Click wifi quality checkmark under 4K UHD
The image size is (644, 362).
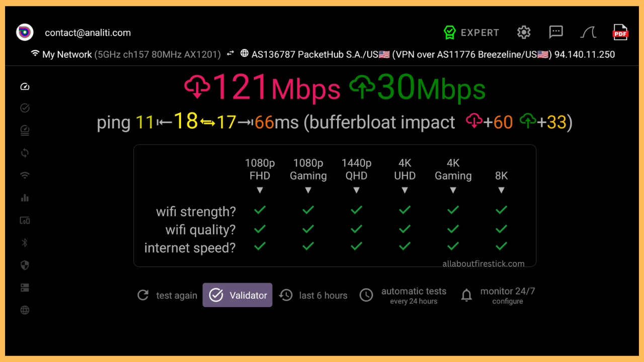(405, 229)
